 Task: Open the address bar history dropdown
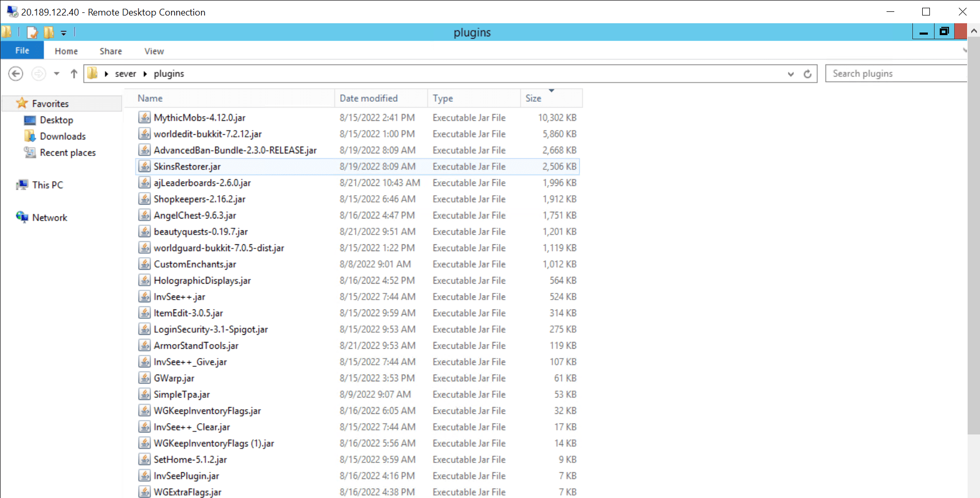(791, 74)
